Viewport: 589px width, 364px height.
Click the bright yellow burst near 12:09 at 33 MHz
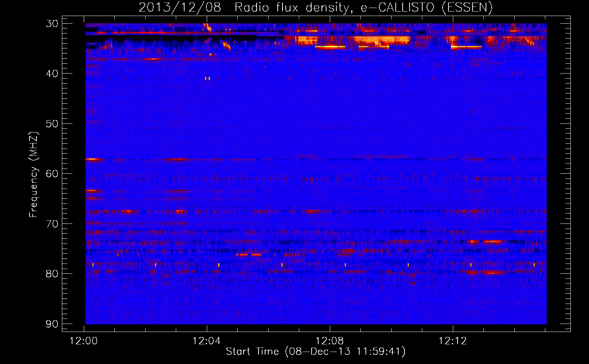(382, 39)
